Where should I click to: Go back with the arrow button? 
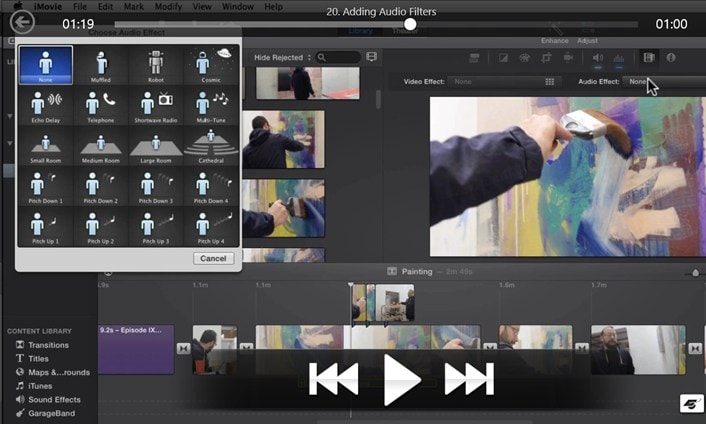click(22, 22)
